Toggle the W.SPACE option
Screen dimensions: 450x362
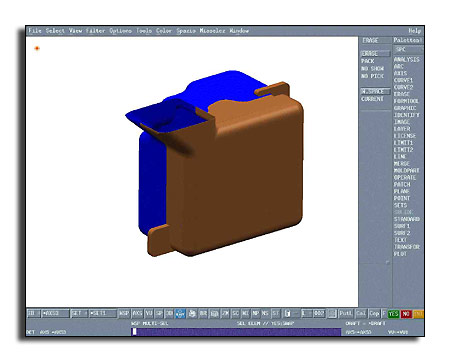point(375,91)
